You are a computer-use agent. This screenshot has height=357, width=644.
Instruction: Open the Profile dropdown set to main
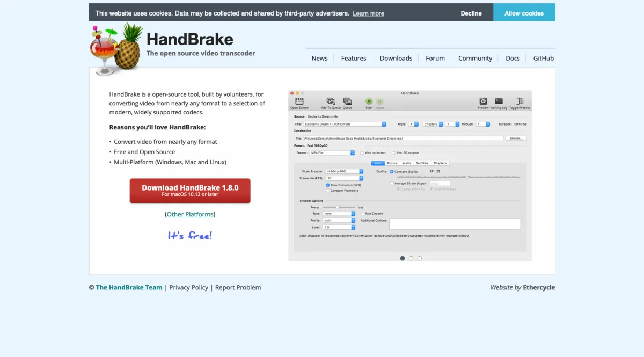click(339, 220)
